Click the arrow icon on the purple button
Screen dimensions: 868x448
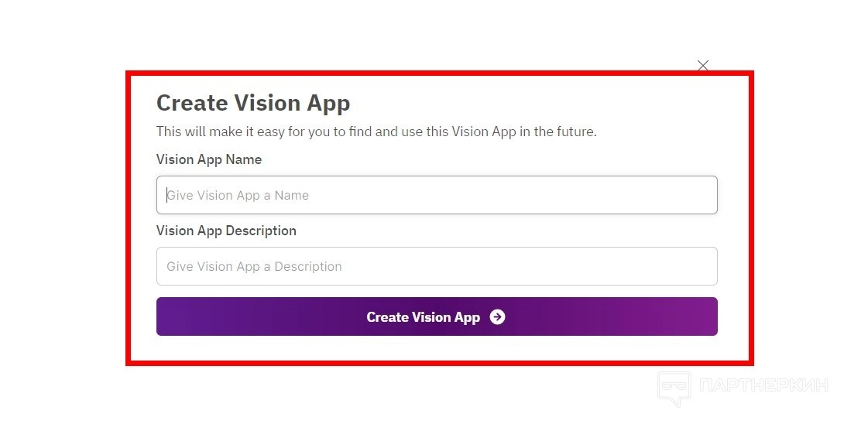[497, 317]
